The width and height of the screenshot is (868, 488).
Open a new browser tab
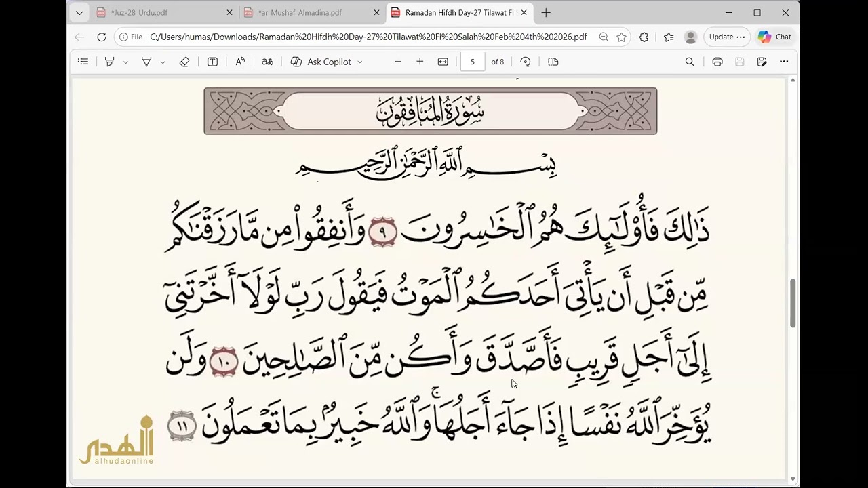546,12
